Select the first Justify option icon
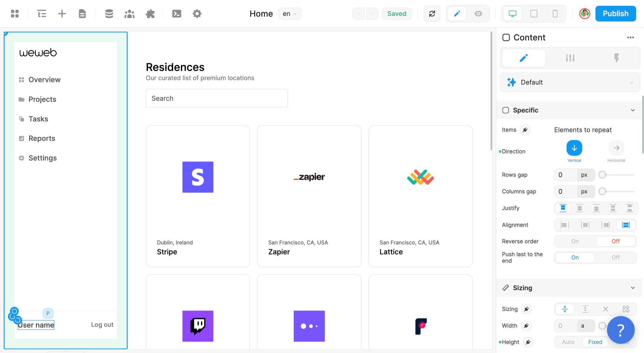This screenshot has width=644, height=353. [563, 208]
